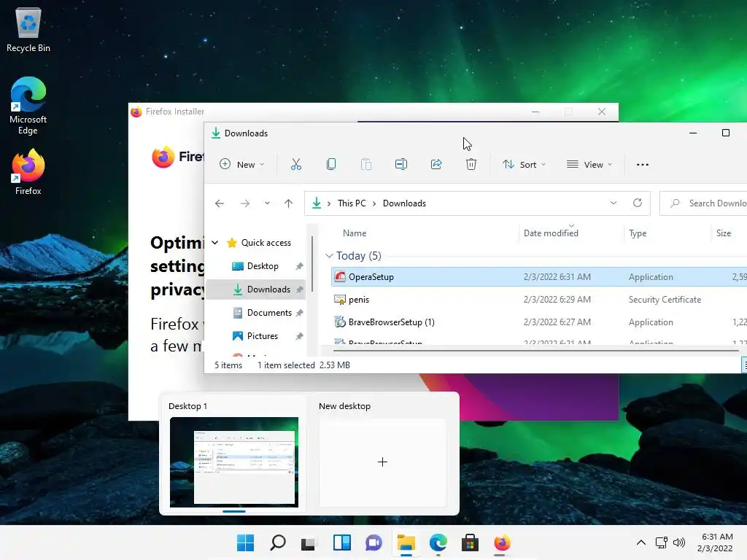
Task: Select BraveBrowserSetup (1) file
Action: 539,322
